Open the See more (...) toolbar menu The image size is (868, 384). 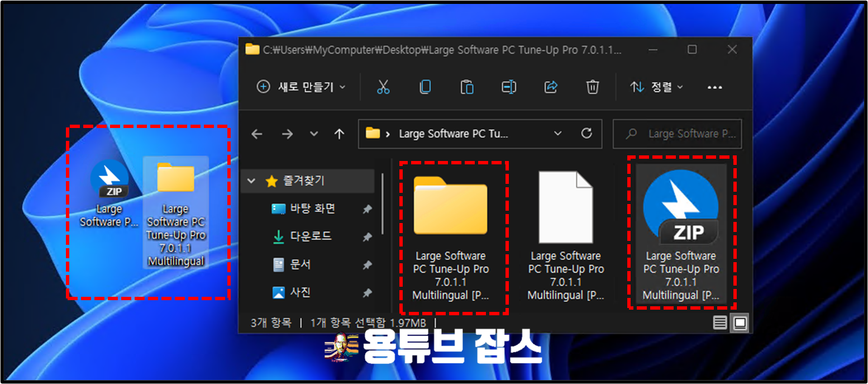click(x=715, y=88)
